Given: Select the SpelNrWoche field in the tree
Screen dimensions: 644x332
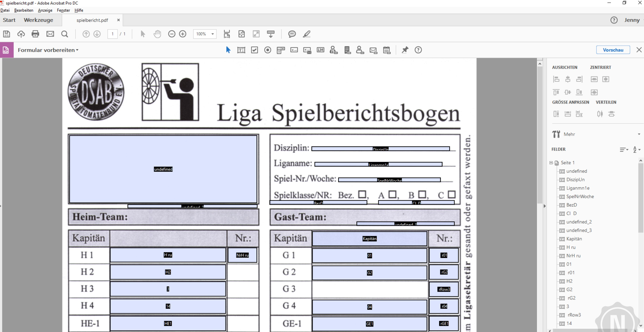Looking at the screenshot, I should (580, 197).
